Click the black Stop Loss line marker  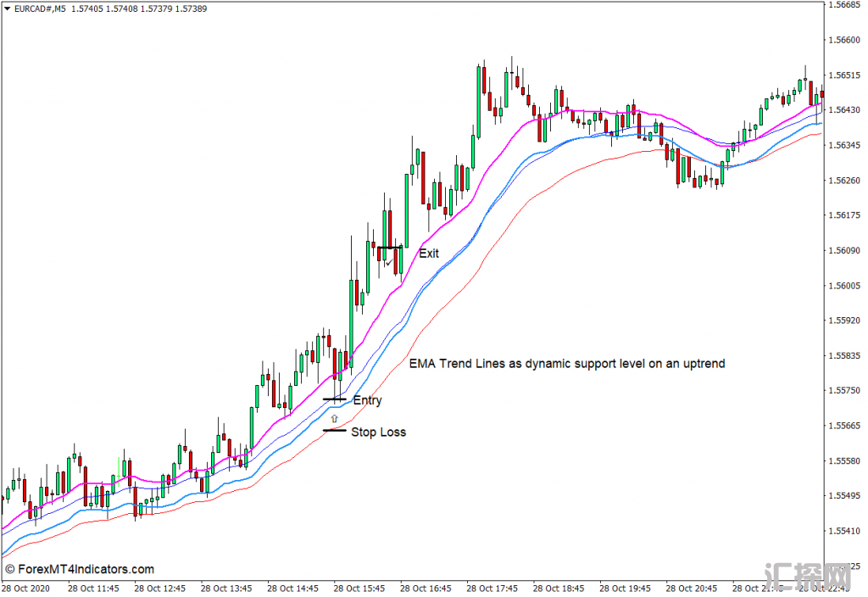coord(334,430)
